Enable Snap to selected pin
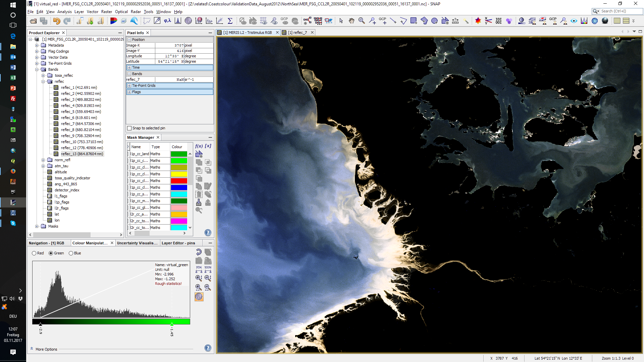 point(129,128)
